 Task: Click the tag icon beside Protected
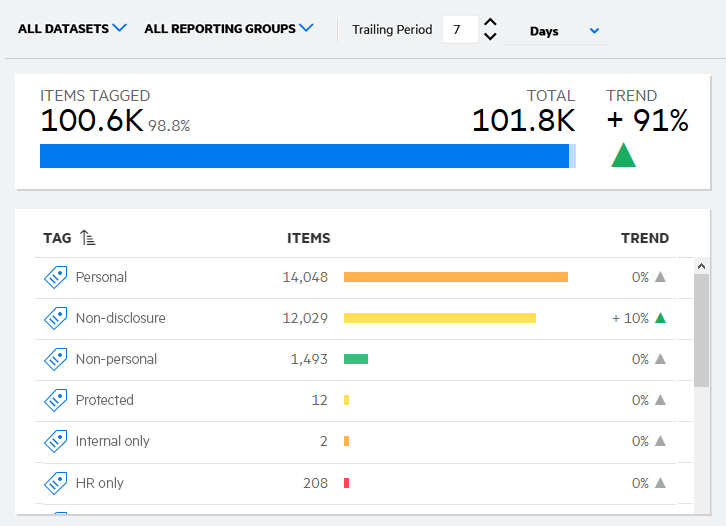click(55, 400)
